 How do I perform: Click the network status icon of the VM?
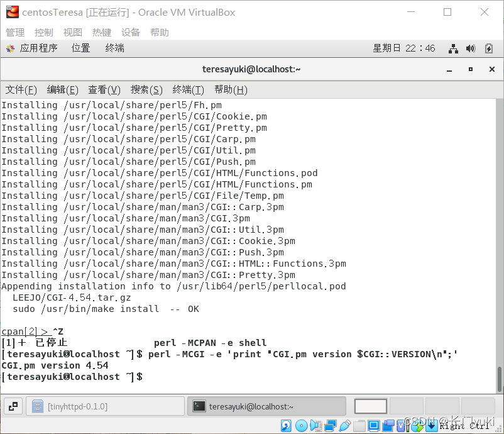pyautogui.click(x=329, y=426)
